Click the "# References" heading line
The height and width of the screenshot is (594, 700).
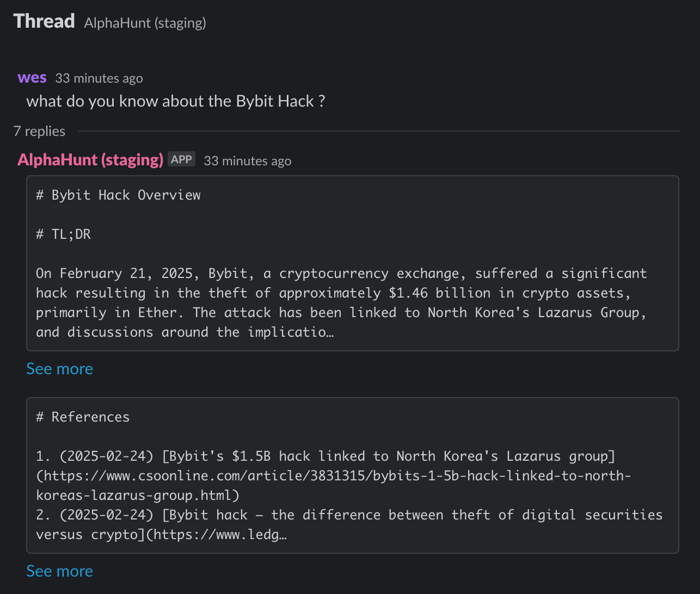click(x=83, y=417)
